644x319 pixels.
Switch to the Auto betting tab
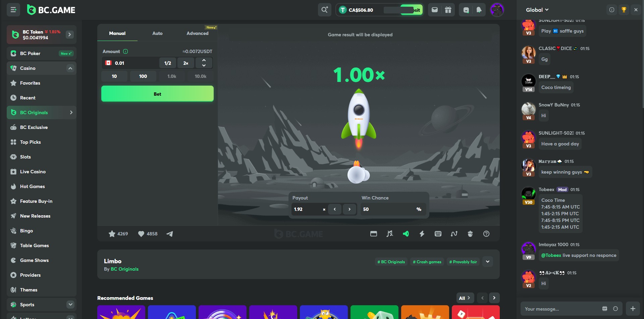(x=157, y=33)
